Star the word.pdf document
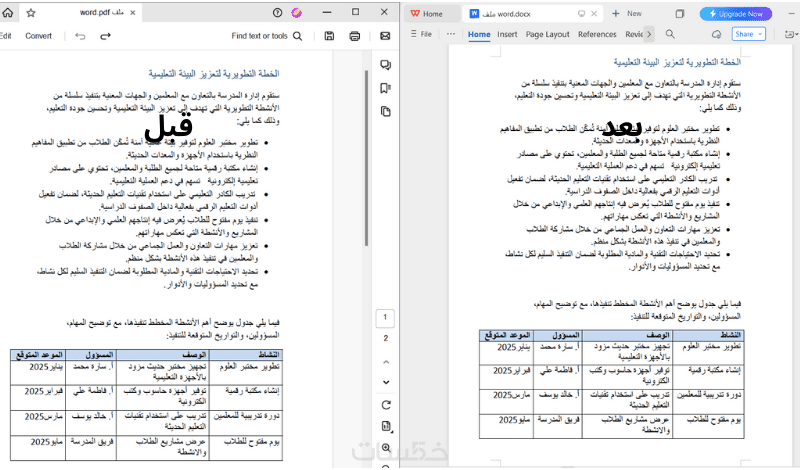The width and height of the screenshot is (800, 470). tap(31, 13)
